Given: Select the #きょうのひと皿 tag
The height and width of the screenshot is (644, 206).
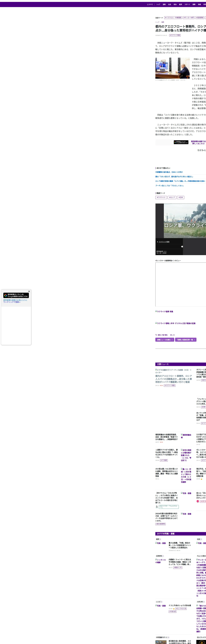Looking at the screenshot, I should point(181,609).
